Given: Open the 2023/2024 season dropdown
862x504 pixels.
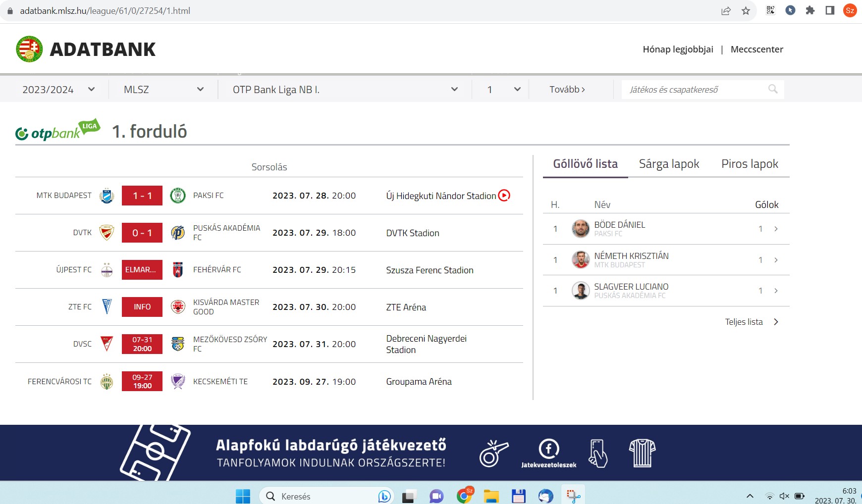Looking at the screenshot, I should pos(58,90).
